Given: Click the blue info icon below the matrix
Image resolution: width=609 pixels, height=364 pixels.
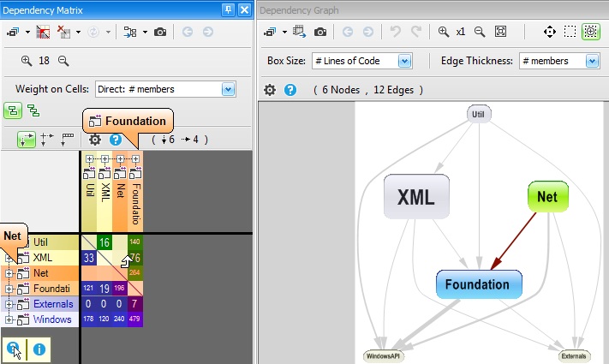Looking at the screenshot, I should click(x=39, y=349).
